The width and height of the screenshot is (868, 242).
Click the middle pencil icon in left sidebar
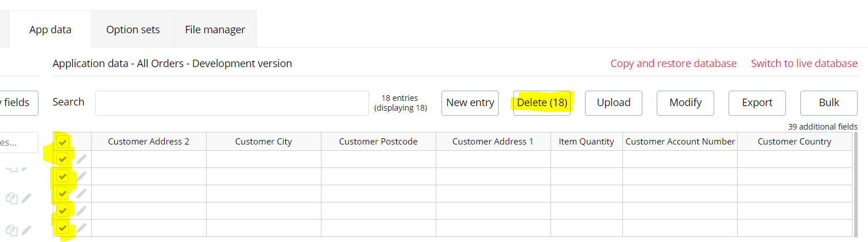(26, 198)
